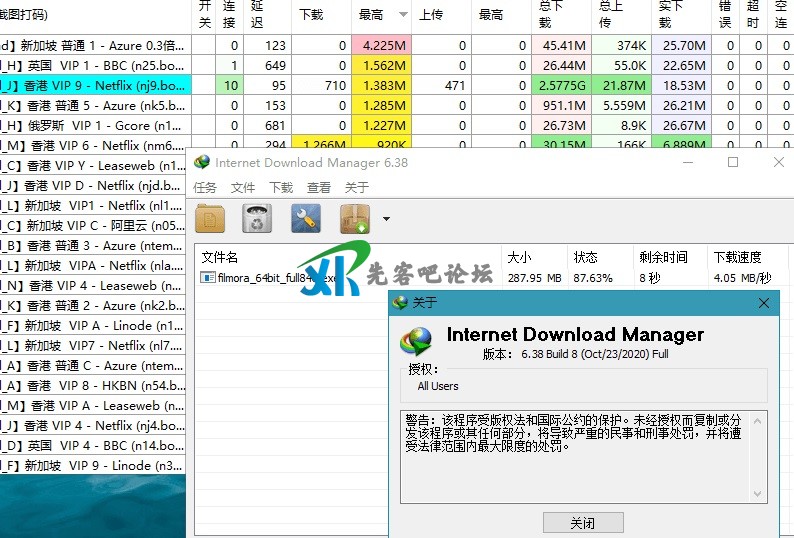The width and height of the screenshot is (794, 538).
Task: Expand the arrow next to package icon
Action: tap(386, 219)
